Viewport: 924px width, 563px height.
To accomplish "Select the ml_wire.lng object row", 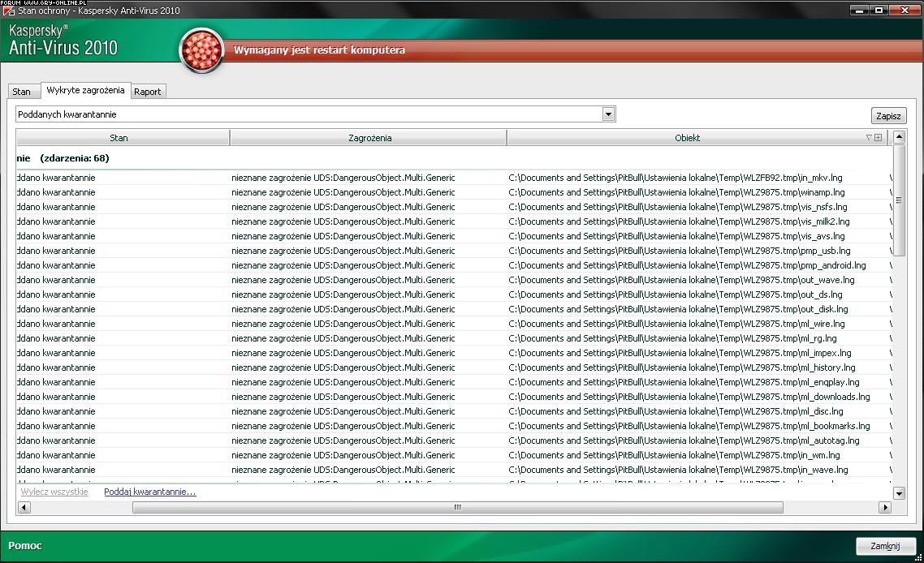I will click(x=454, y=324).
